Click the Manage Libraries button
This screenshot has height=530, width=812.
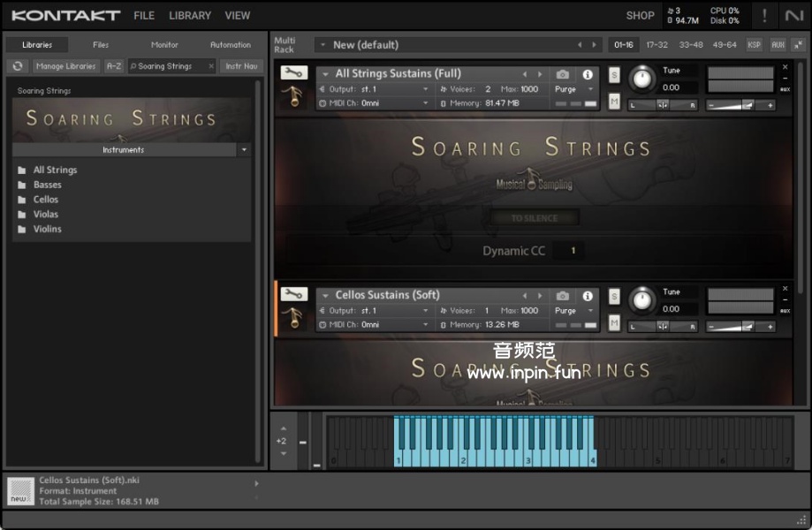click(66, 66)
